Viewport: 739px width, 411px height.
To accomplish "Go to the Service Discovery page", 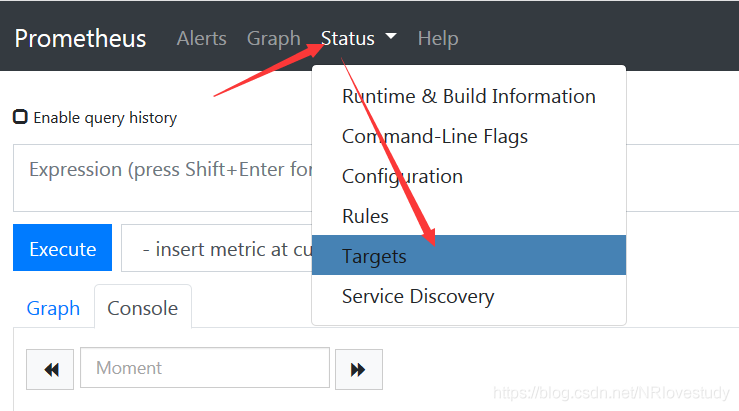I will click(x=418, y=296).
